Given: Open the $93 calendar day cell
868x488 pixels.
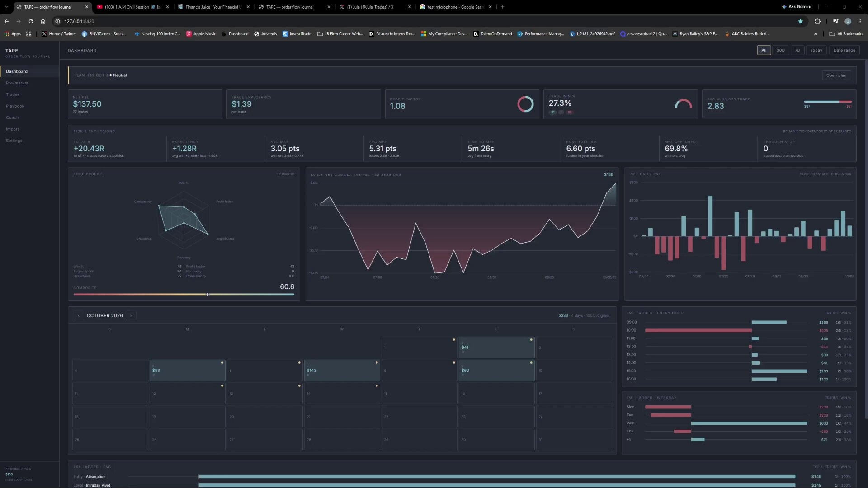Looking at the screenshot, I should tap(188, 371).
